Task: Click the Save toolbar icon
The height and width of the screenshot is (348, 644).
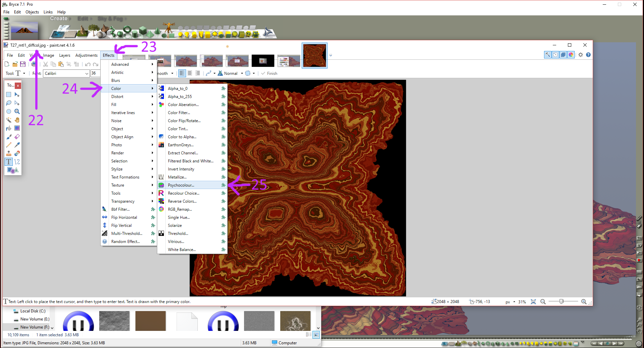Action: (x=23, y=64)
